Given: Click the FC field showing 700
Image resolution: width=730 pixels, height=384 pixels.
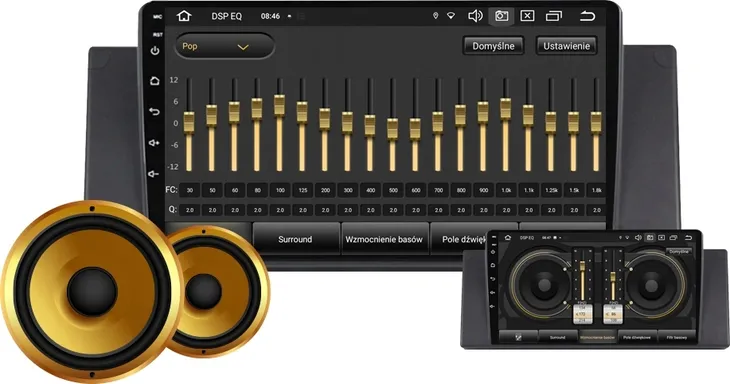Looking at the screenshot, I should 439,190.
